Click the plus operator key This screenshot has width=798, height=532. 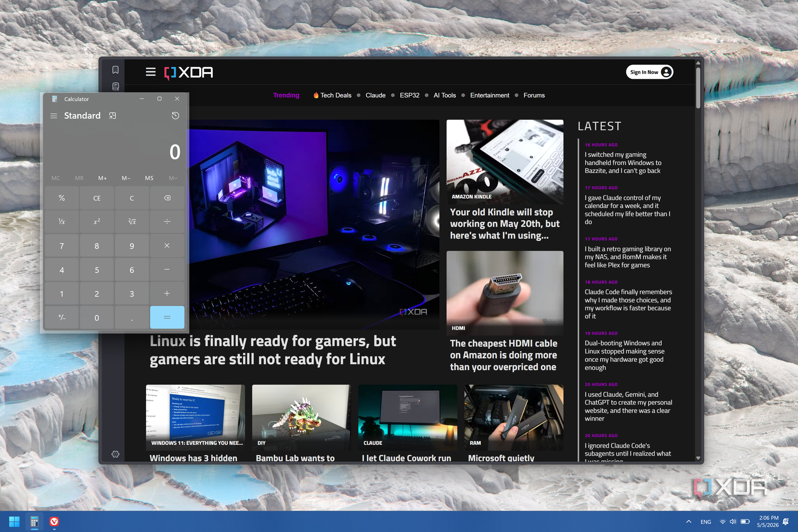pos(167,294)
